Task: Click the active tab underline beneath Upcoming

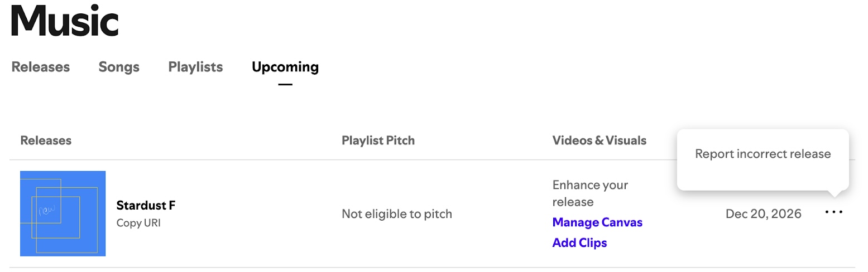Action: (285, 85)
